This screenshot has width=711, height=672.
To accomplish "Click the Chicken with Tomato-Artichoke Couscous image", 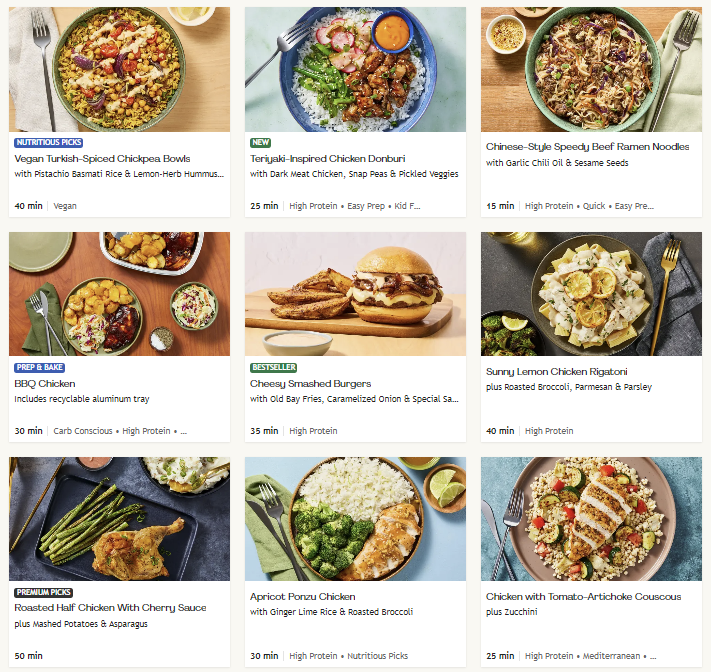I will pyautogui.click(x=591, y=519).
